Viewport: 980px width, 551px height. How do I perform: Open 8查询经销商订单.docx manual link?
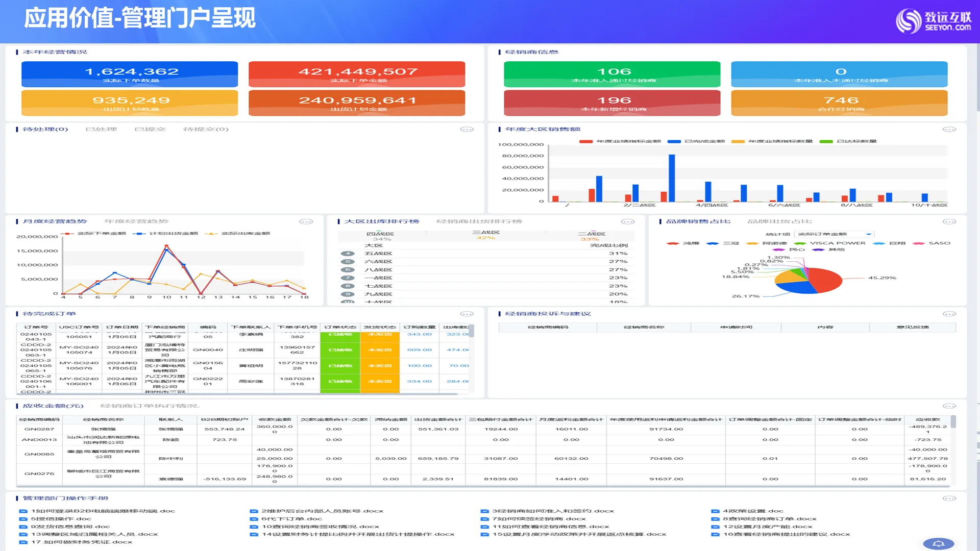pyautogui.click(x=770, y=519)
